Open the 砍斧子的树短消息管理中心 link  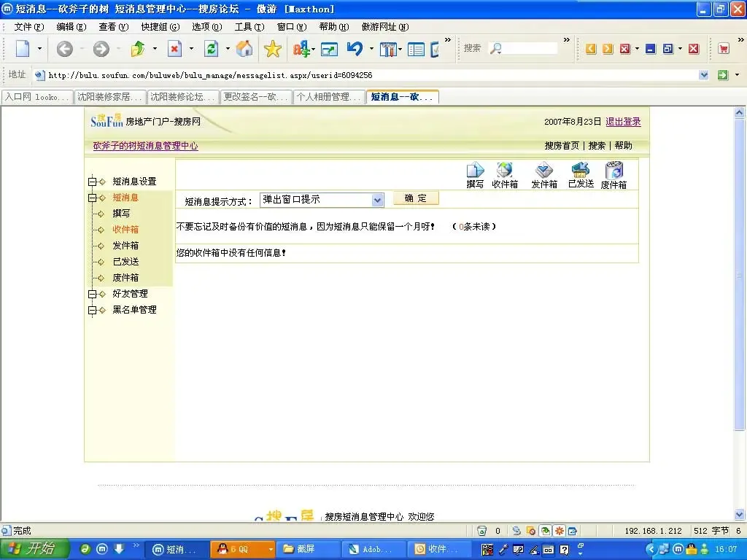pyautogui.click(x=145, y=146)
